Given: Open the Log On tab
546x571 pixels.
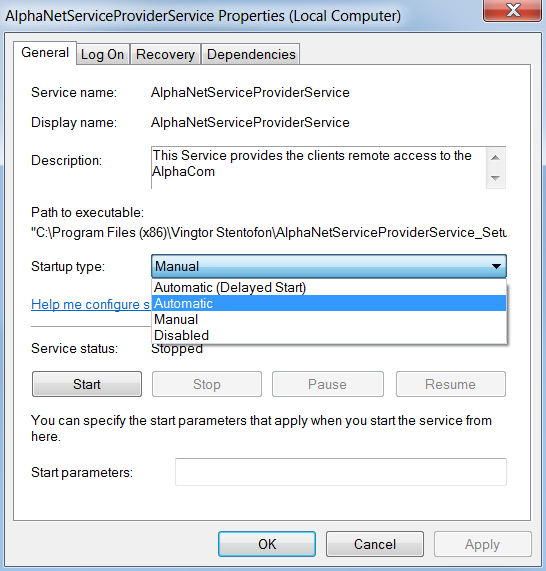Looking at the screenshot, I should (x=102, y=55).
